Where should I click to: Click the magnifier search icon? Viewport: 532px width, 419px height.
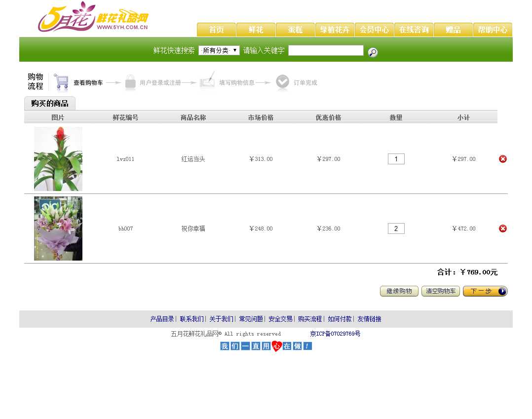(373, 52)
